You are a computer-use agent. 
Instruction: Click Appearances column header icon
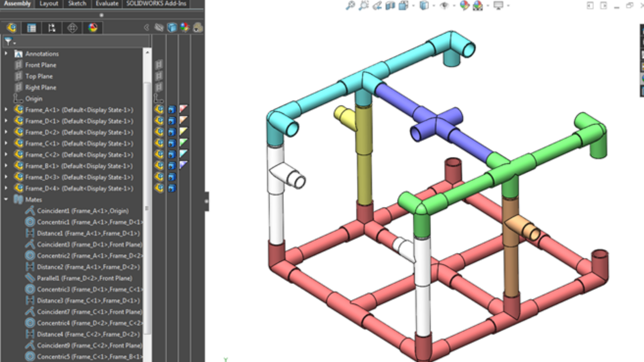185,27
